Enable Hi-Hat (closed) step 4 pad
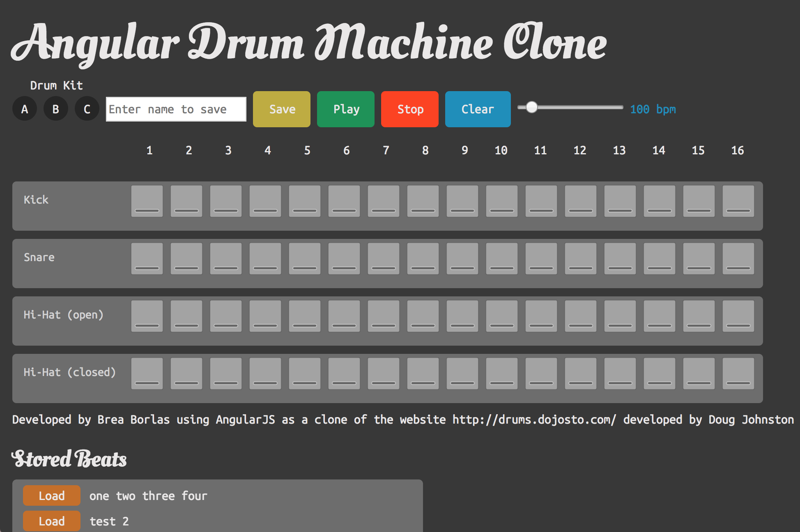Image resolution: width=800 pixels, height=532 pixels. coord(265,374)
